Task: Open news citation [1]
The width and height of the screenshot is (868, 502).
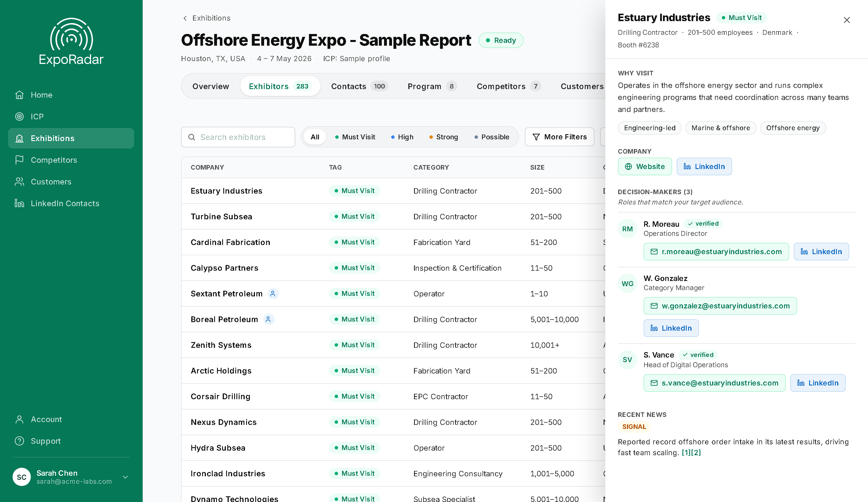Action: (686, 452)
